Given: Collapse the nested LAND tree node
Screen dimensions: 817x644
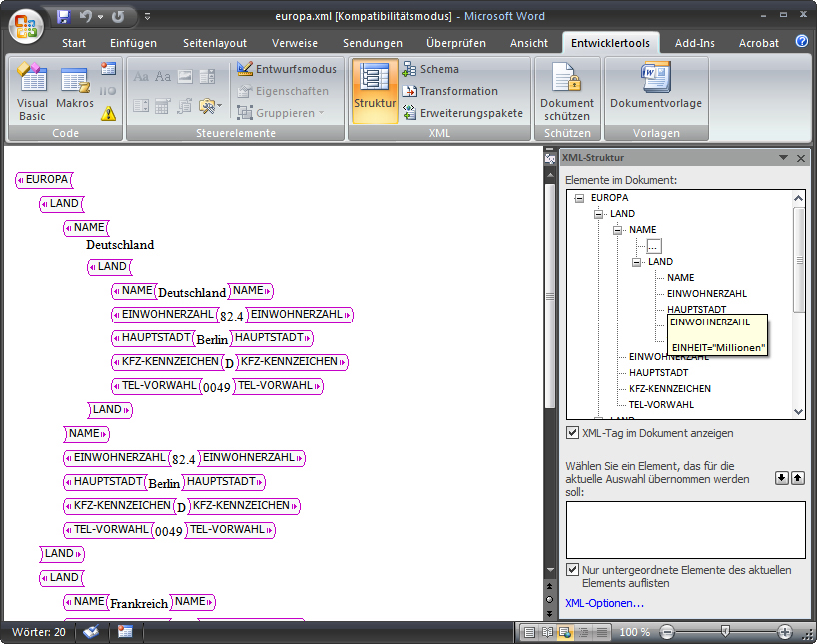Looking at the screenshot, I should (636, 262).
